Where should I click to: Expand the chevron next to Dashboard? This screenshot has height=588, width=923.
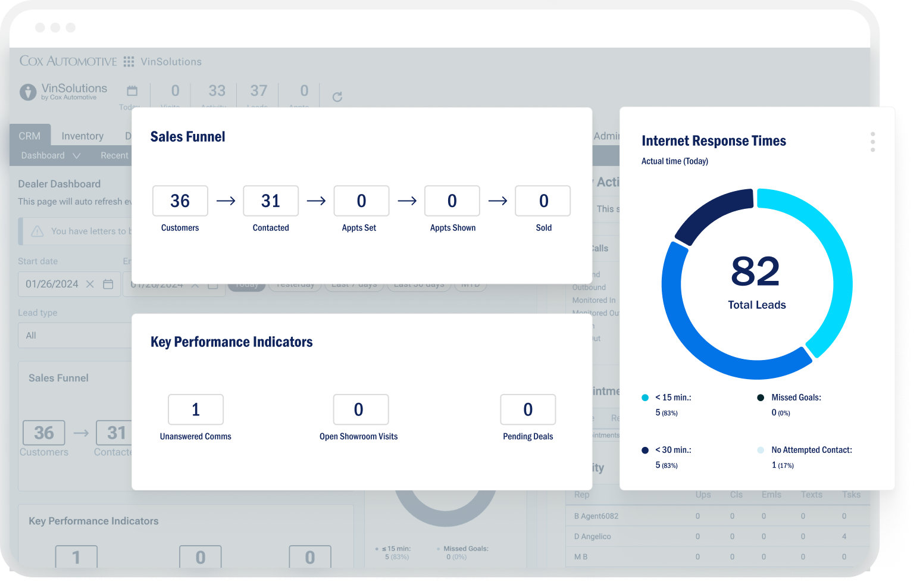[77, 155]
